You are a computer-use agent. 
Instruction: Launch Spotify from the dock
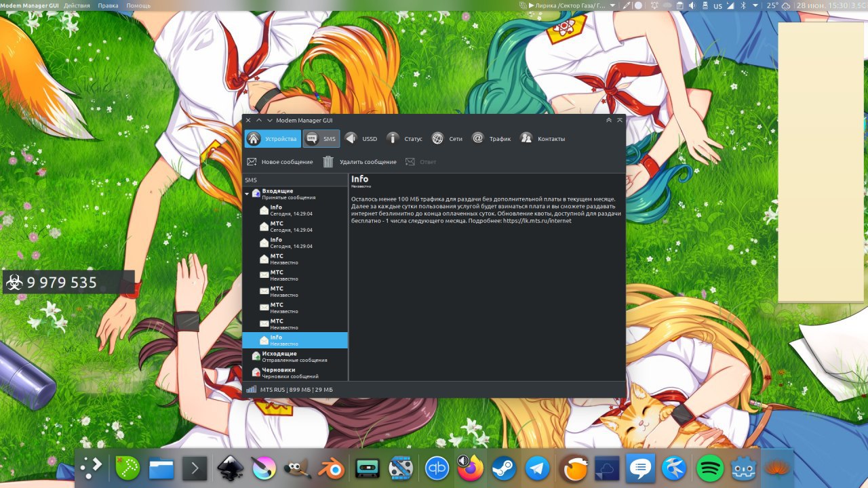[x=710, y=468]
